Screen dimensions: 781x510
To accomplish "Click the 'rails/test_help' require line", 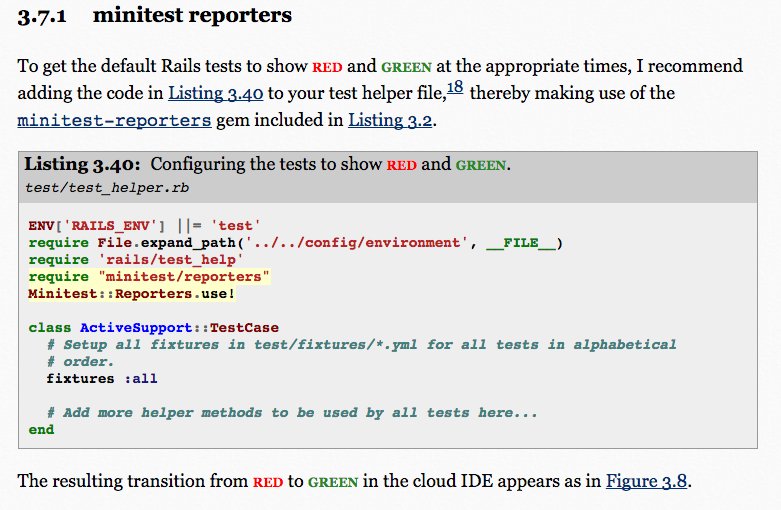I will point(136,259).
